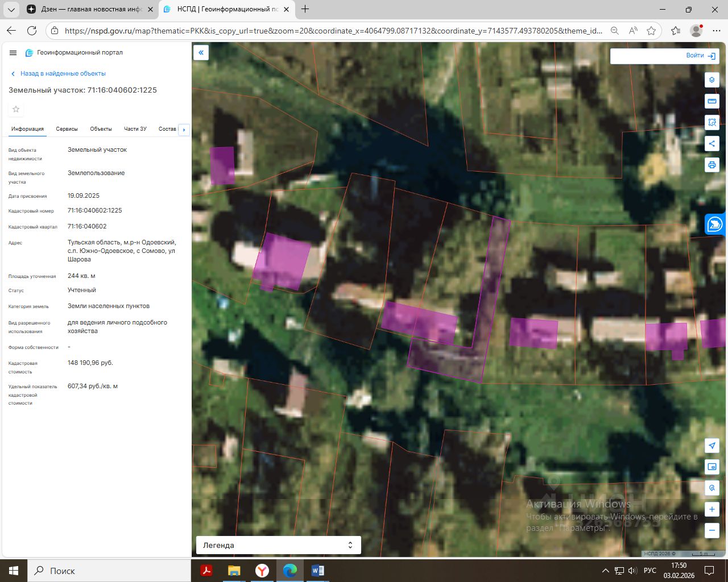The height and width of the screenshot is (582, 728).
Task: Click the cadastral cost 148 190,96 руб.
Action: pos(90,363)
